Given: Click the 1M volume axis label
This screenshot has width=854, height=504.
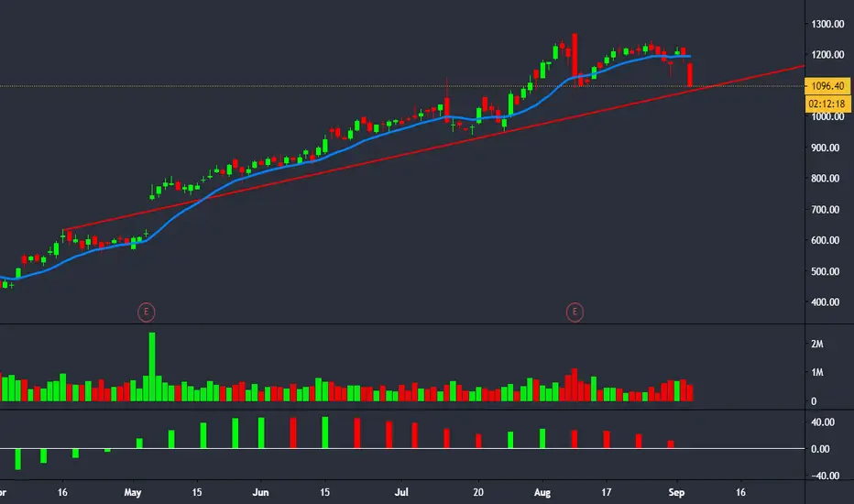Looking at the screenshot, I should point(817,373).
